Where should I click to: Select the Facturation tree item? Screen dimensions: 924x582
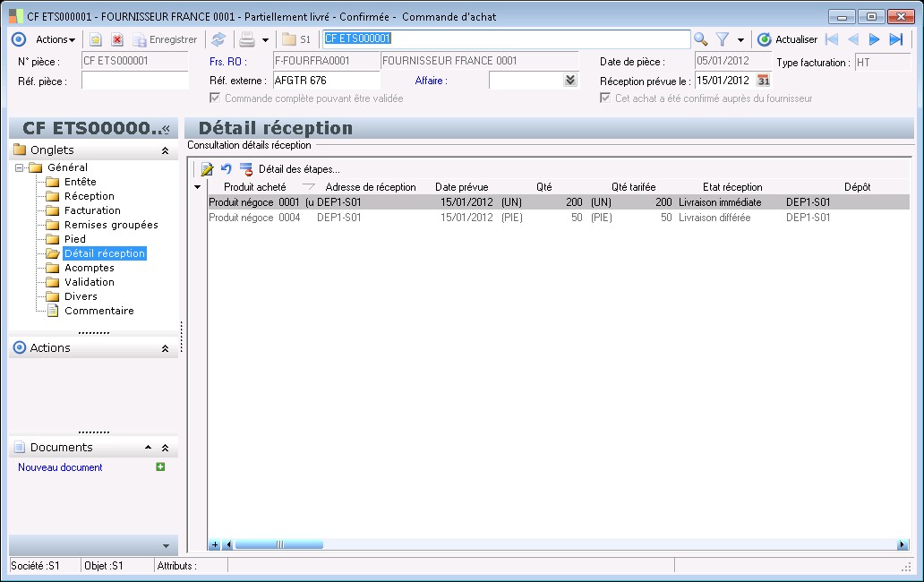click(x=92, y=210)
